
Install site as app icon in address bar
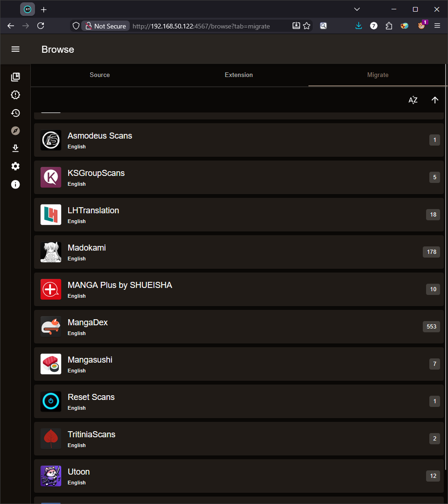coord(296,26)
